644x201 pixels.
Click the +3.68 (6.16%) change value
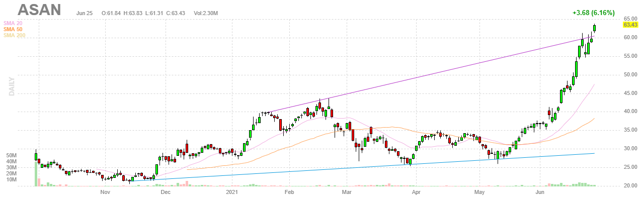593,13
